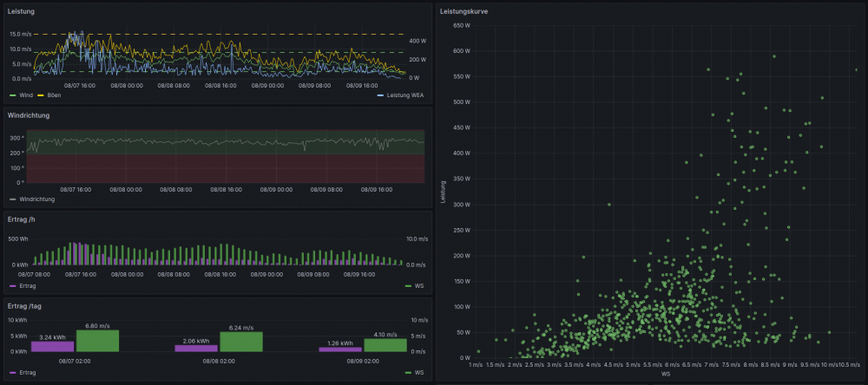Click the blue Leistung WEA color swatch
The height and width of the screenshot is (385, 868).
380,95
